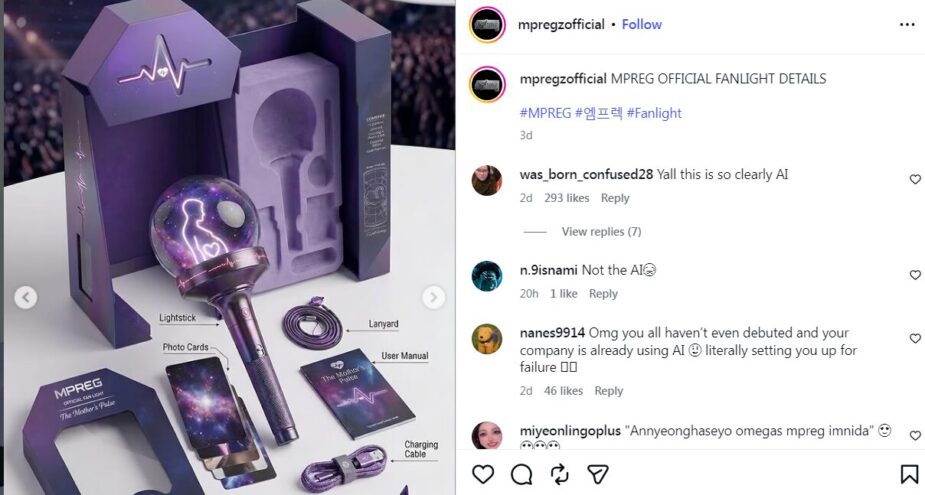This screenshot has height=495, width=925.
Task: Click the repost arrows icon
Action: coord(559,474)
